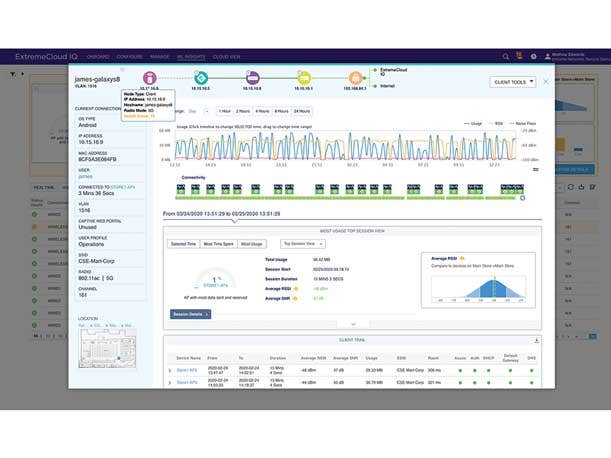This screenshot has width=611, height=458.
Task: Download the Client Trail table
Action: (537, 341)
